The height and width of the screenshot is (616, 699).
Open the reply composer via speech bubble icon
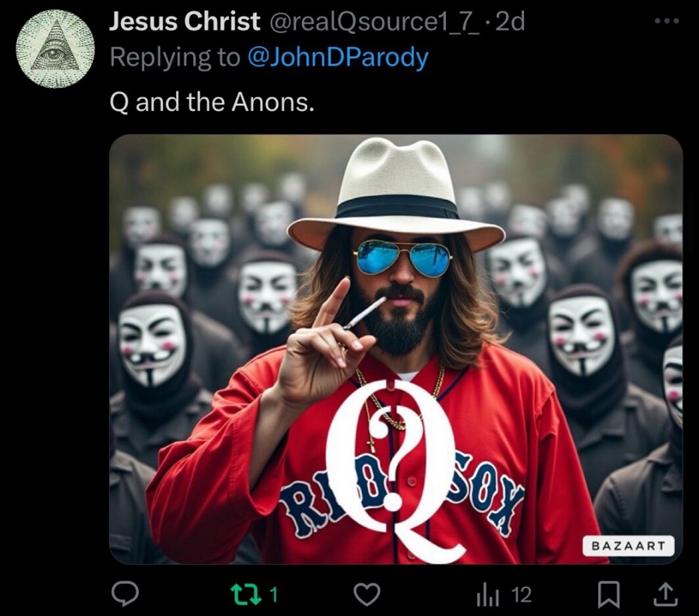pos(125,594)
